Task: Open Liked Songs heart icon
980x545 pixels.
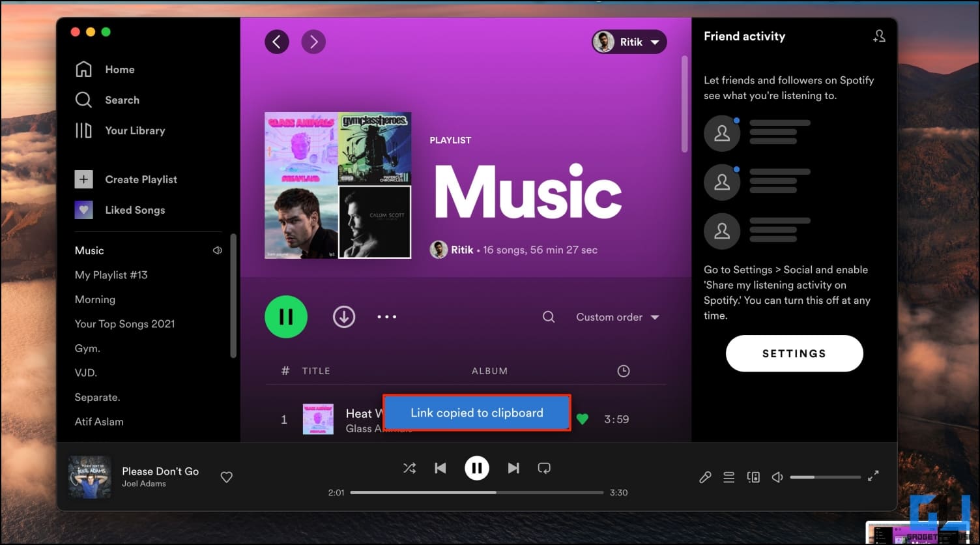Action: tap(83, 210)
